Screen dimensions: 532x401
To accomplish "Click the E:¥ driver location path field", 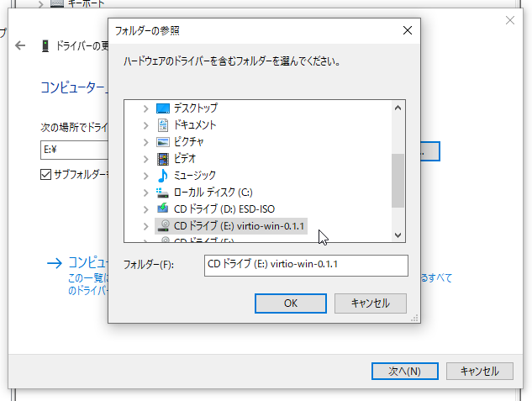I will tap(74, 150).
